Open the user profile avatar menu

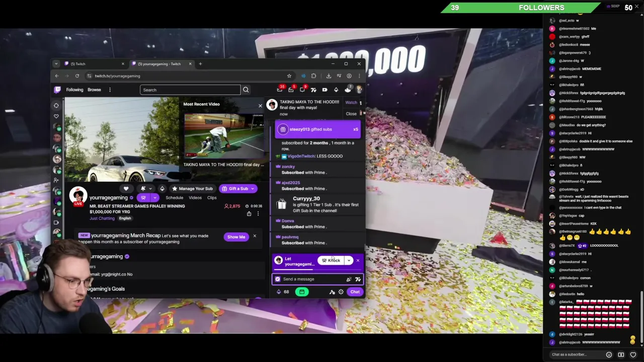point(359,89)
